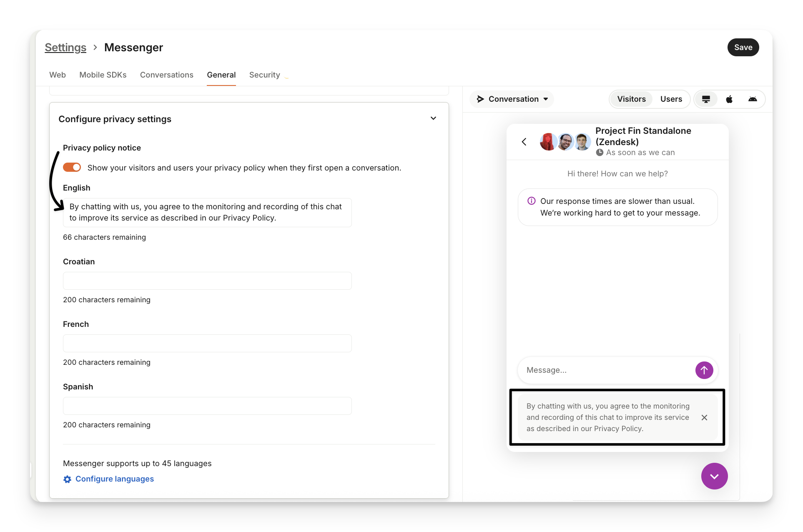Collapse the Configure privacy settings section

click(433, 118)
